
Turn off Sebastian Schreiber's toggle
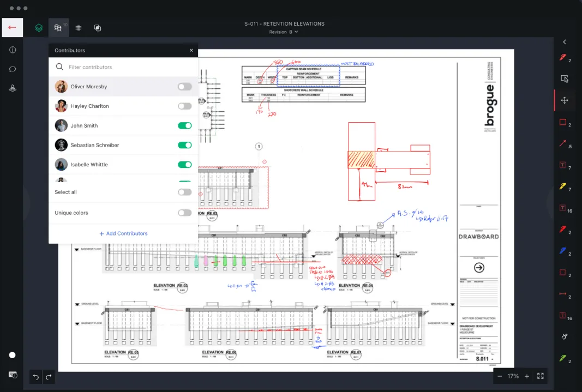184,145
